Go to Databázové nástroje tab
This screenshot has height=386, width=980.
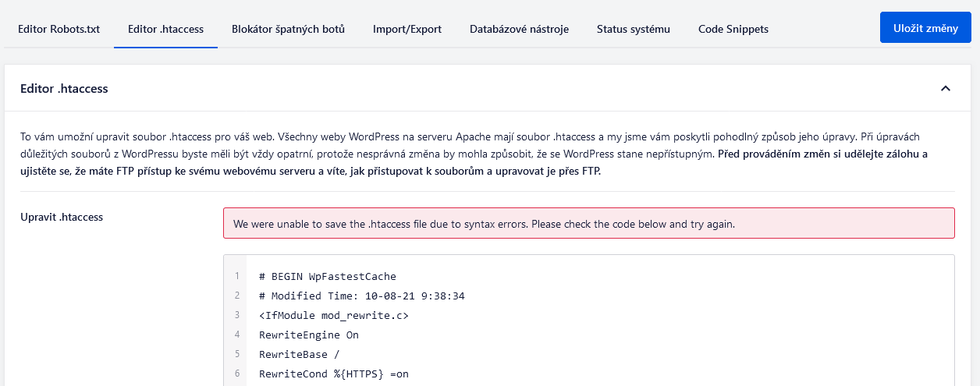pyautogui.click(x=519, y=29)
